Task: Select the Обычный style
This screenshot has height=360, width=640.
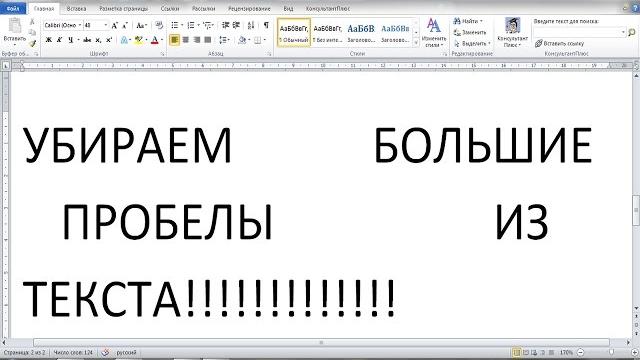Action: coord(294,32)
